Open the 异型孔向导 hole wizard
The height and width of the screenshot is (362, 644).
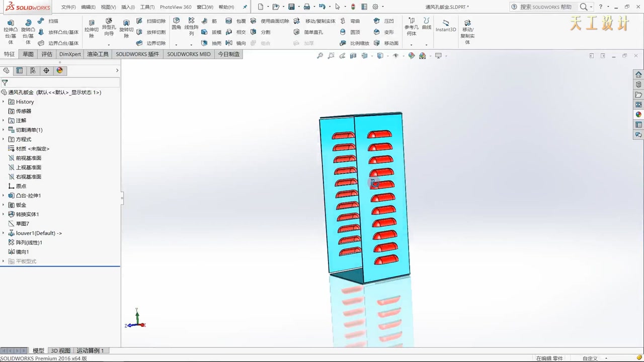(x=109, y=27)
